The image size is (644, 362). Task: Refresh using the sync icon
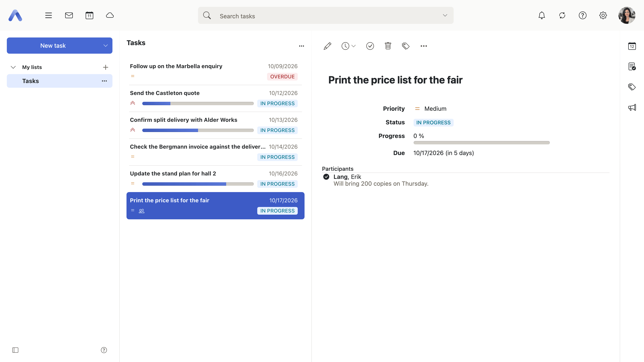coord(562,16)
